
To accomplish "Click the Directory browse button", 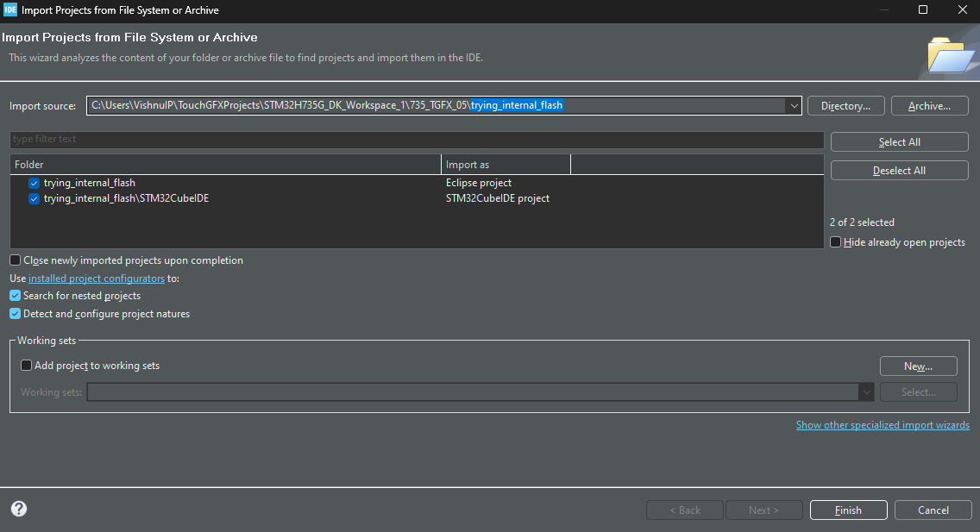I will pyautogui.click(x=845, y=105).
